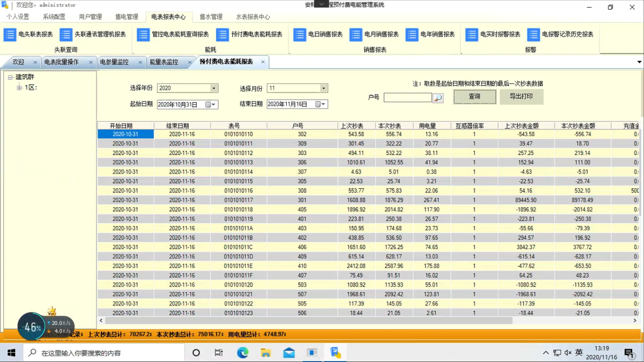Click the volume icon in system tray
The width and height of the screenshot is (644, 362).
coord(568,353)
